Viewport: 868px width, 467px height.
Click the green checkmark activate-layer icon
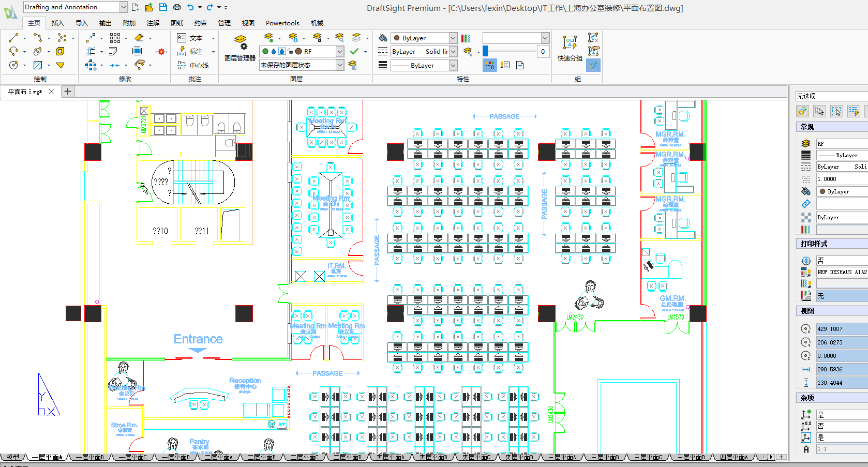354,51
